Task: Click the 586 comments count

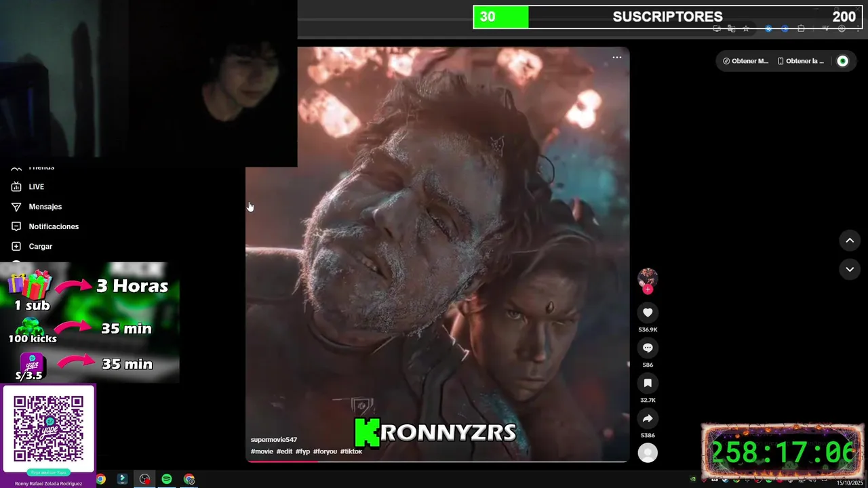Action: click(648, 365)
